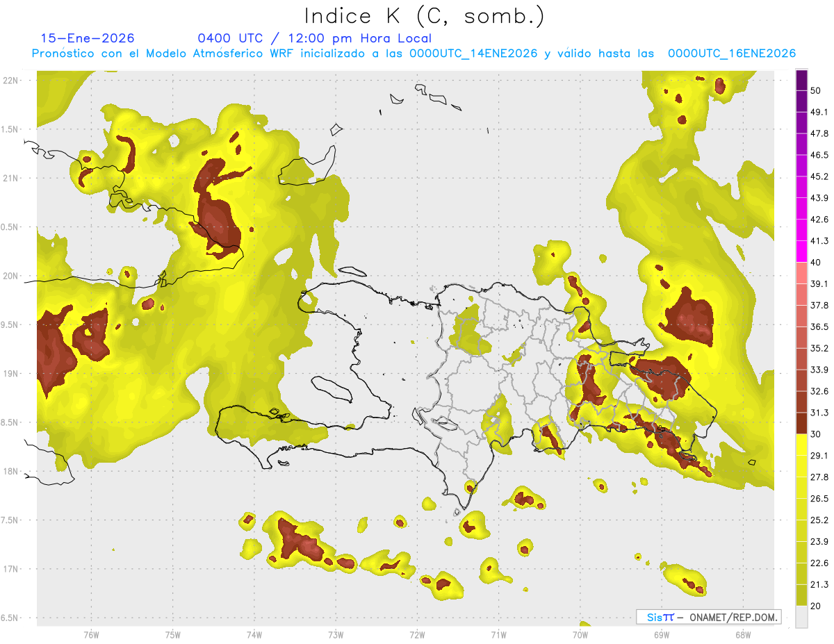Viewport: 834px width, 644px height.
Task: Click the colorbar value "41.3"
Action: tap(819, 241)
